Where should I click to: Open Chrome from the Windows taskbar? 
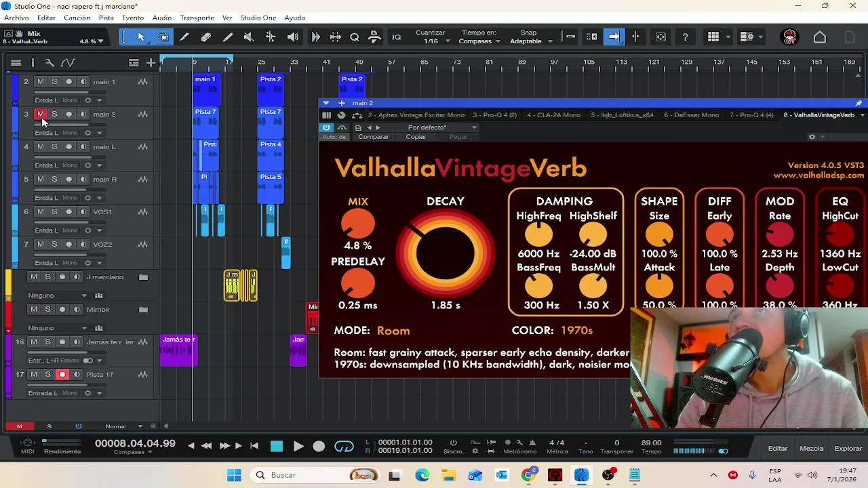[x=528, y=475]
